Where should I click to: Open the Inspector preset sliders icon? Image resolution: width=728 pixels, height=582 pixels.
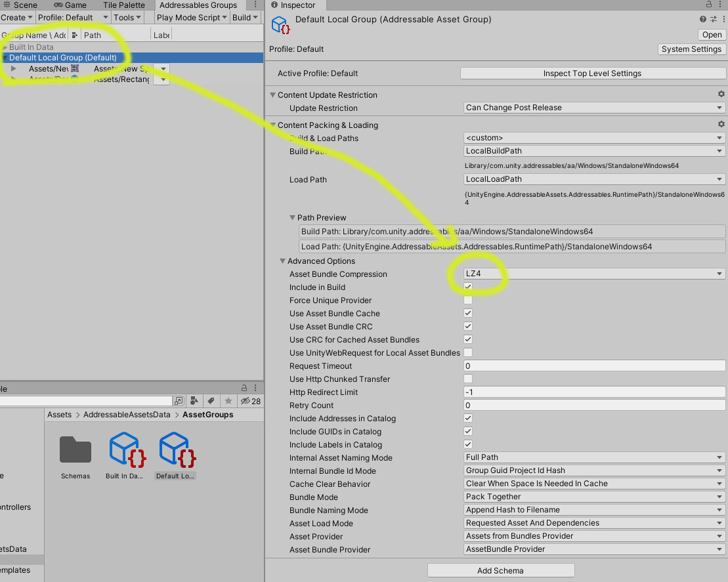pos(714,19)
